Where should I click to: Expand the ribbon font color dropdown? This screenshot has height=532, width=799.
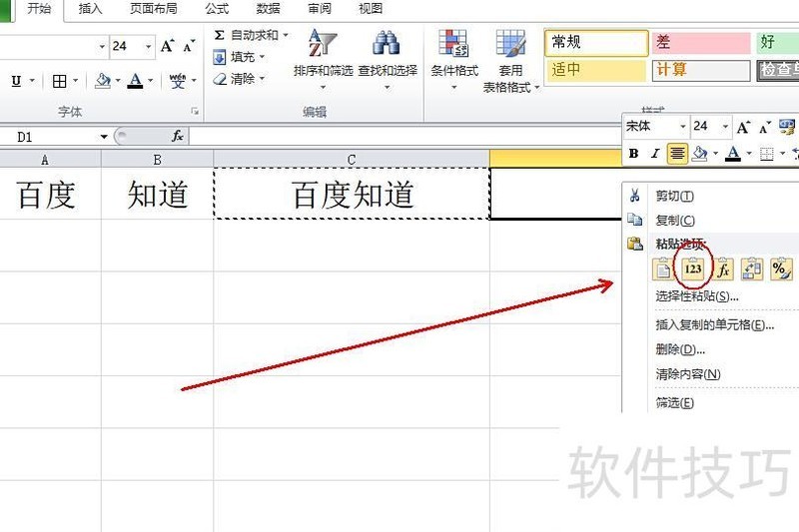click(151, 81)
